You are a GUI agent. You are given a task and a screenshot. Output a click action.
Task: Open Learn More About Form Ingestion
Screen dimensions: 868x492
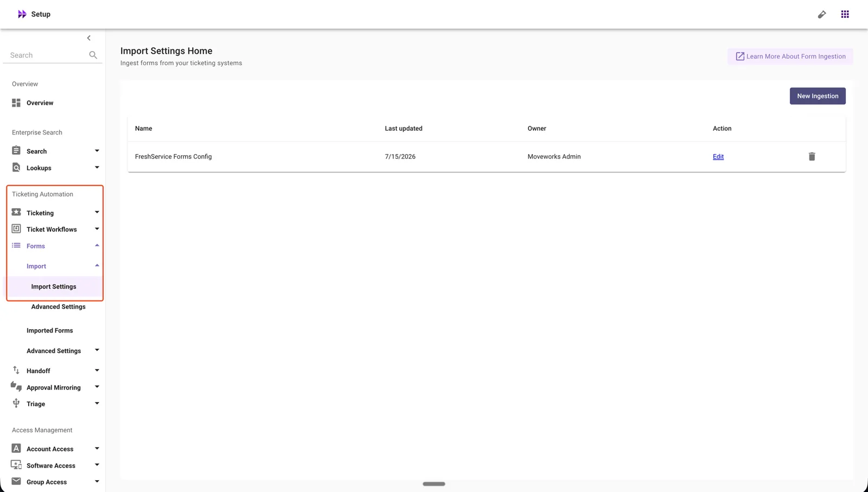coord(790,56)
